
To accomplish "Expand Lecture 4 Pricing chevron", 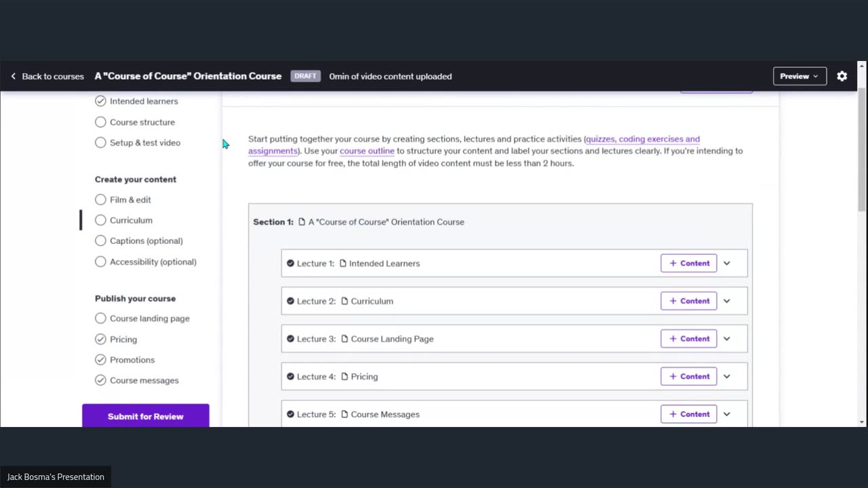I will click(727, 377).
